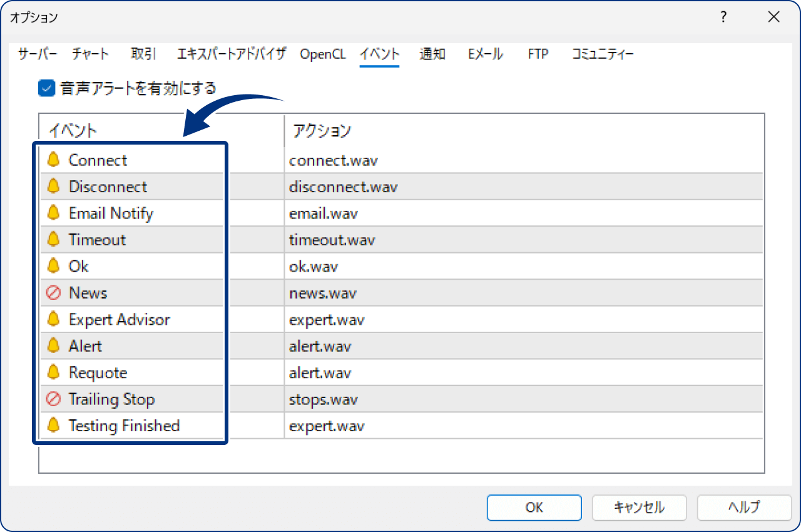Click the ヘルプ button
Viewport: 801px width, 532px height.
tap(744, 508)
